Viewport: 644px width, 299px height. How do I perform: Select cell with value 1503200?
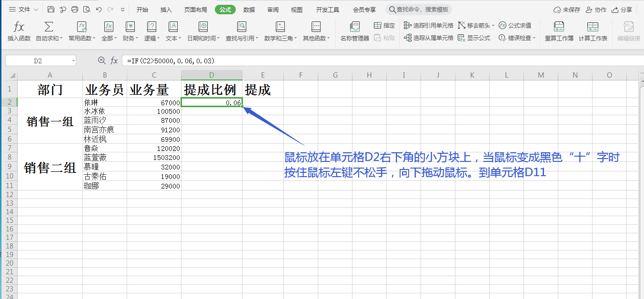coord(154,158)
